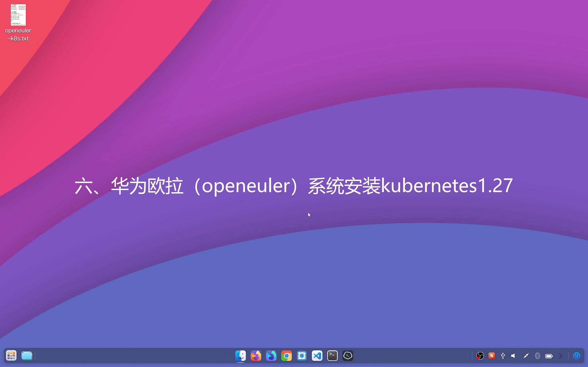Open the dark cloud assistant app in dock

pos(348,356)
